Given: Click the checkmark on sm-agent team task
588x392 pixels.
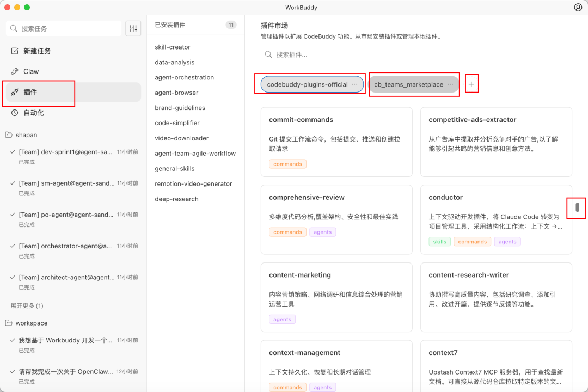Looking at the screenshot, I should (x=13, y=183).
